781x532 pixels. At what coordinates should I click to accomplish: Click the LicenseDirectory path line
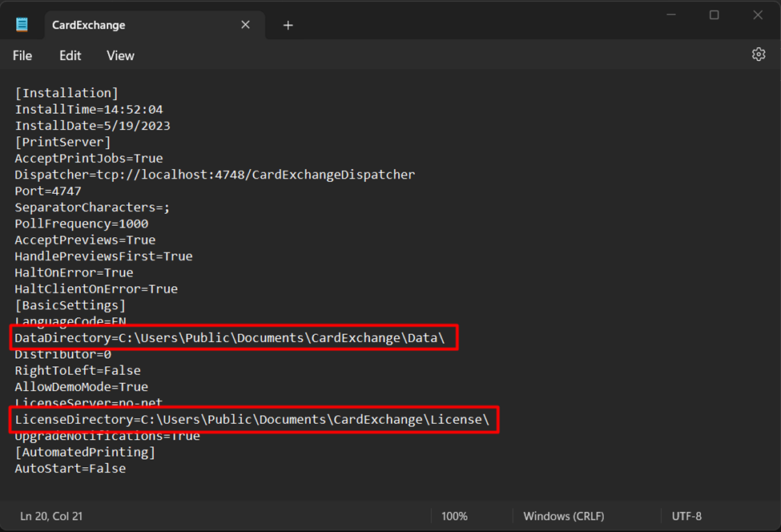[x=252, y=420]
